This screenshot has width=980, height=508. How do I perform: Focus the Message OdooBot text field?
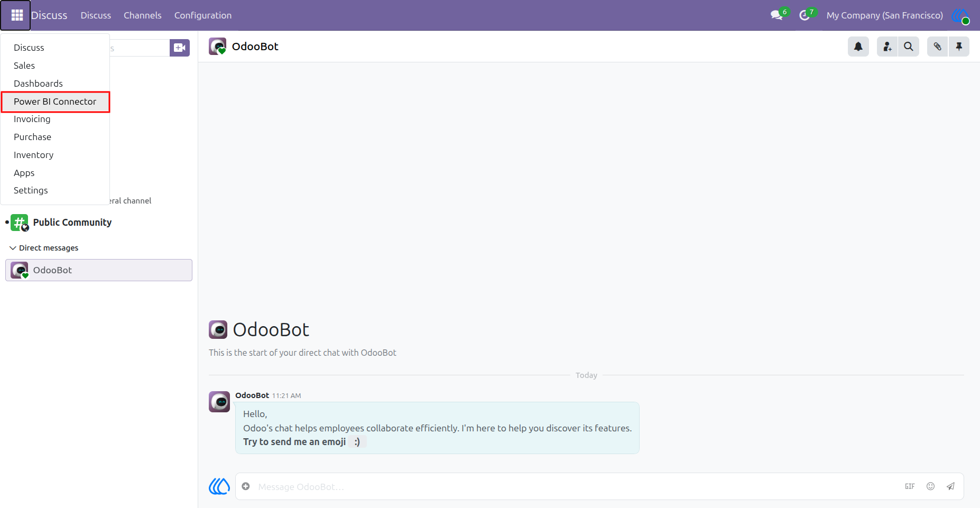(x=576, y=486)
